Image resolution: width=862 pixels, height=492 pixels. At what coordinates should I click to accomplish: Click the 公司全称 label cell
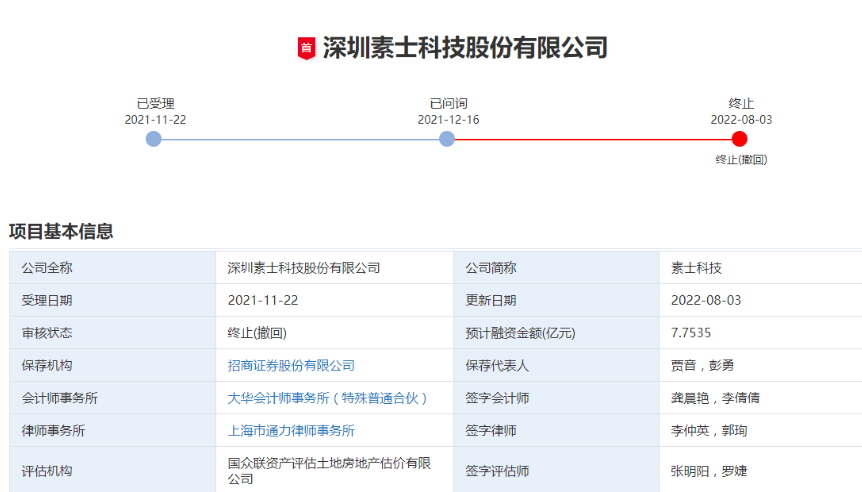point(113,268)
